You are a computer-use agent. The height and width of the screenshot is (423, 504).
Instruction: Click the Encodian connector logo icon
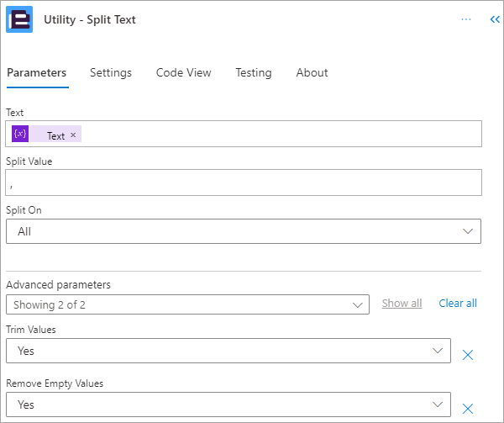[x=19, y=19]
